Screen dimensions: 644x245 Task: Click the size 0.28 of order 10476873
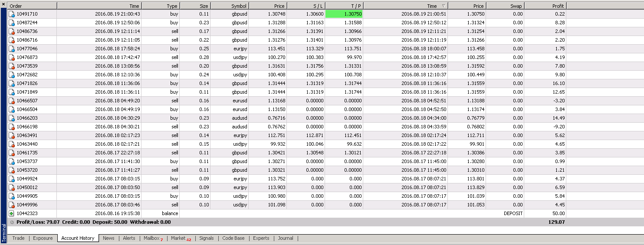pos(204,57)
